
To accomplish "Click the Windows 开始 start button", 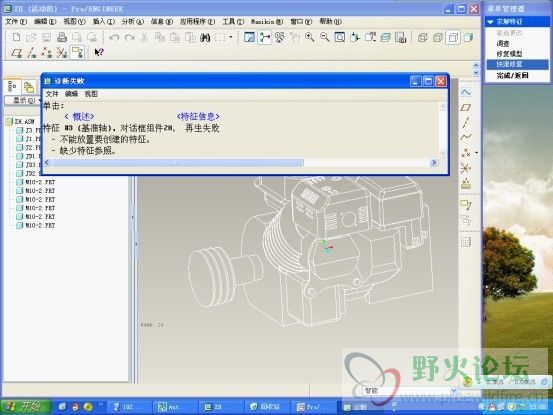I will coord(25,407).
